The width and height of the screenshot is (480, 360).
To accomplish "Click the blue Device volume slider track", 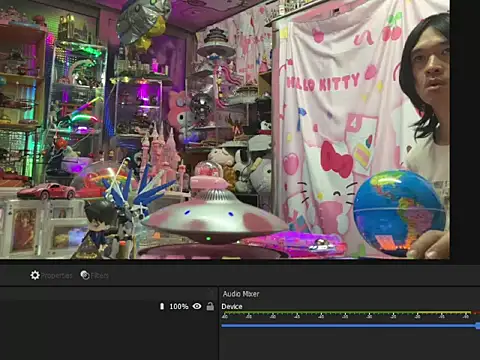I will click(x=349, y=326).
